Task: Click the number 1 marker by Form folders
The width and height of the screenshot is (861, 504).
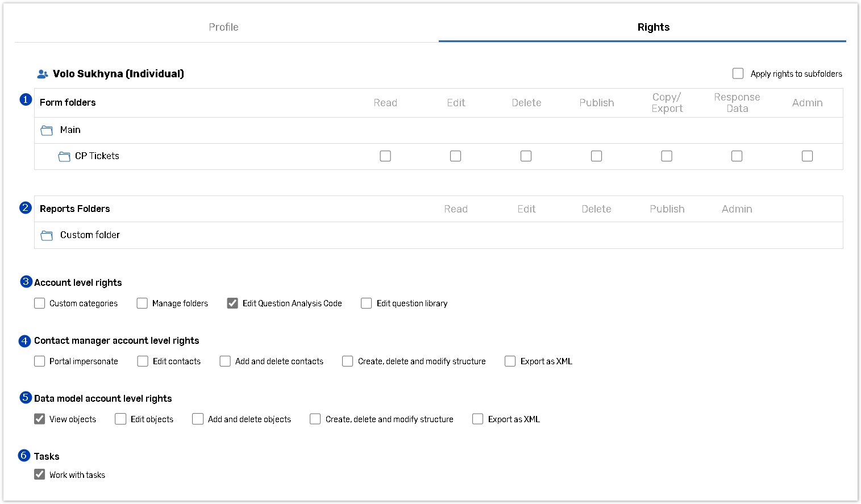Action: [x=26, y=99]
